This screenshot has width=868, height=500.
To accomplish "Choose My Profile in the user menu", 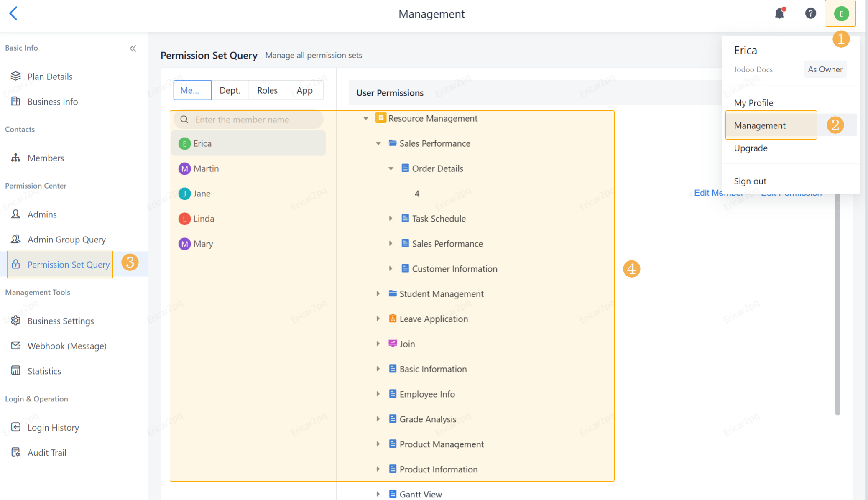I will coord(753,103).
